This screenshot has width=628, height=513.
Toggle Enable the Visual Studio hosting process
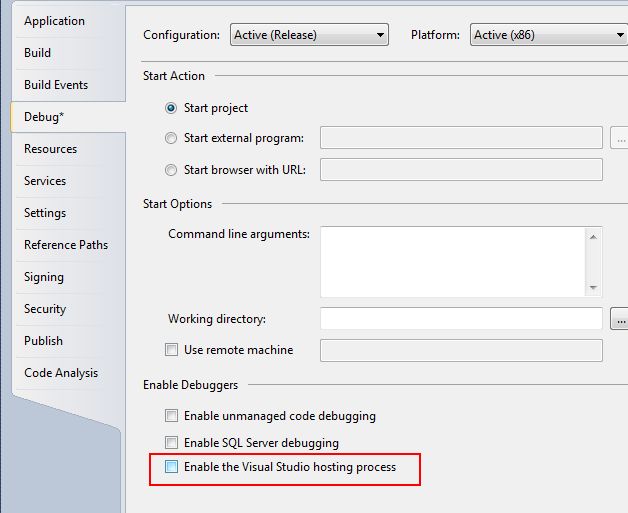171,467
